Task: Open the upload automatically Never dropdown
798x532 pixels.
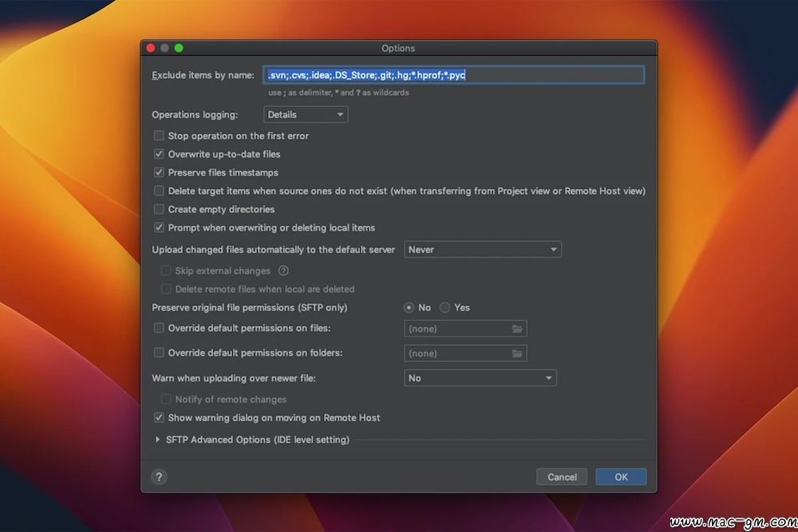Action: 483,250
